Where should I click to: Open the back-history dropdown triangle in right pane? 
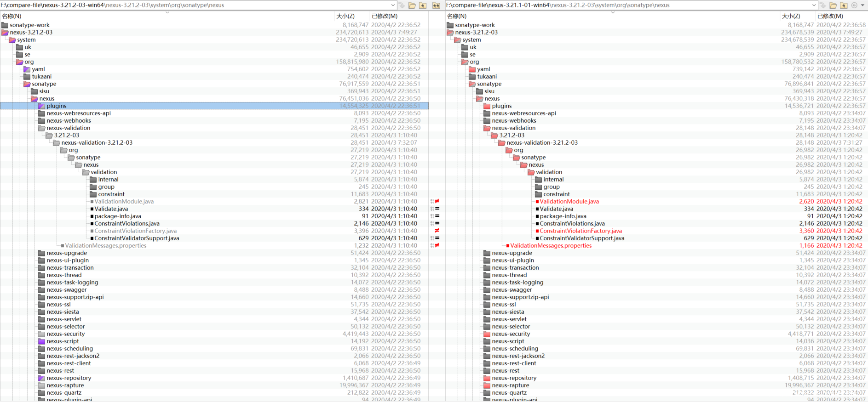[862, 6]
